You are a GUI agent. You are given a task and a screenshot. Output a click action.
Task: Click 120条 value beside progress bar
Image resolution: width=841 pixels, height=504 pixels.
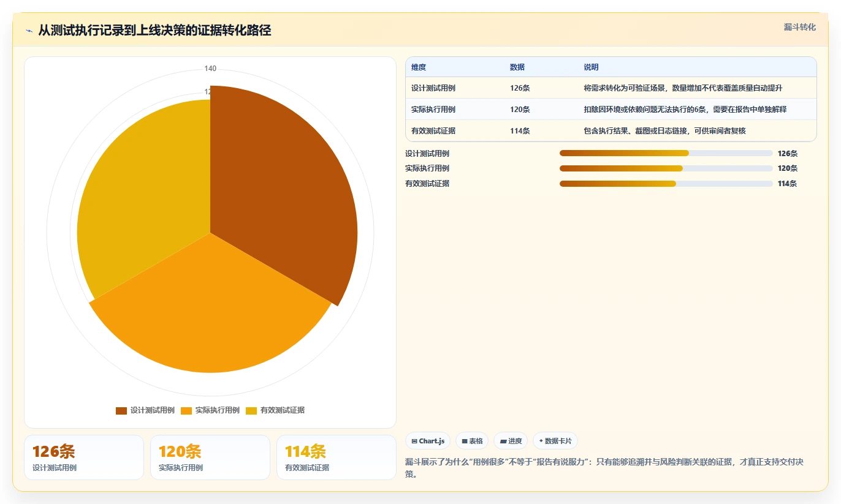tap(788, 168)
